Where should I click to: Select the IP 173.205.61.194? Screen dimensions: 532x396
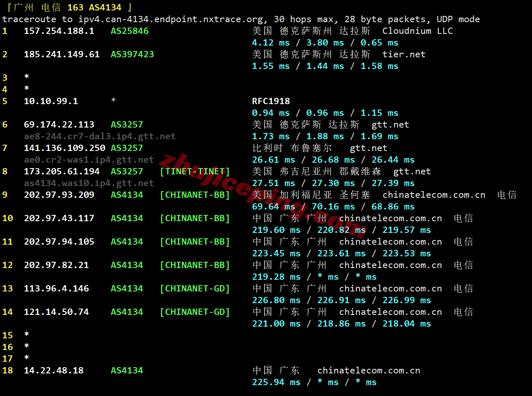(x=62, y=171)
